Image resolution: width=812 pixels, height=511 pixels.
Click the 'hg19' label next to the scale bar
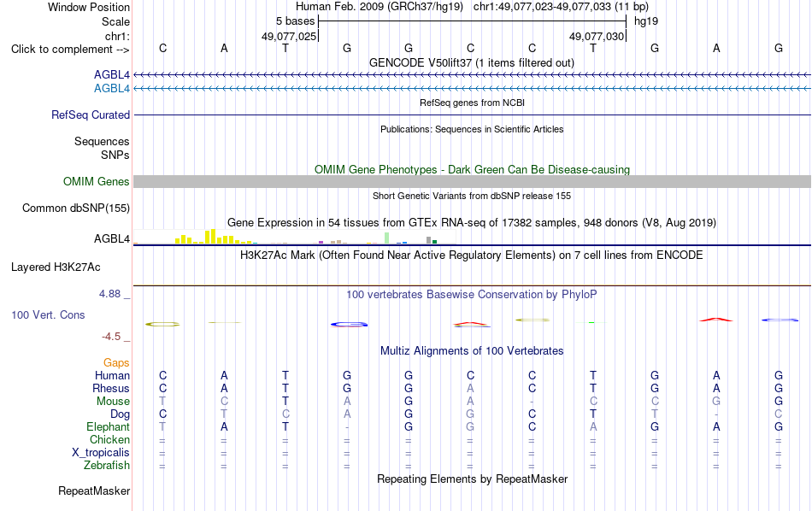[646, 21]
